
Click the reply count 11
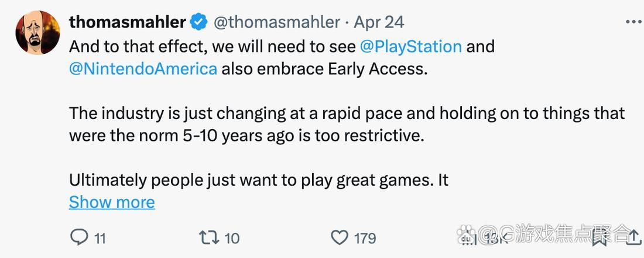click(x=100, y=238)
